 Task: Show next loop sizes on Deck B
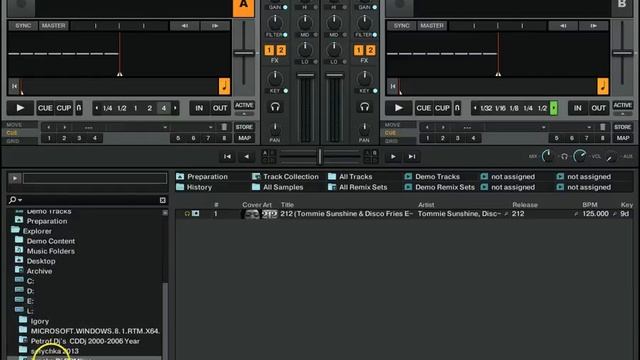[x=554, y=108]
